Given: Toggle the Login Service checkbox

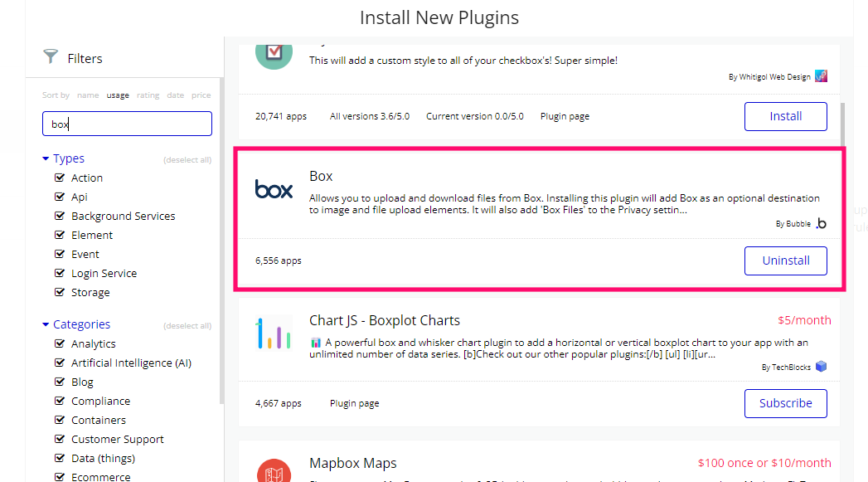Looking at the screenshot, I should (x=60, y=273).
